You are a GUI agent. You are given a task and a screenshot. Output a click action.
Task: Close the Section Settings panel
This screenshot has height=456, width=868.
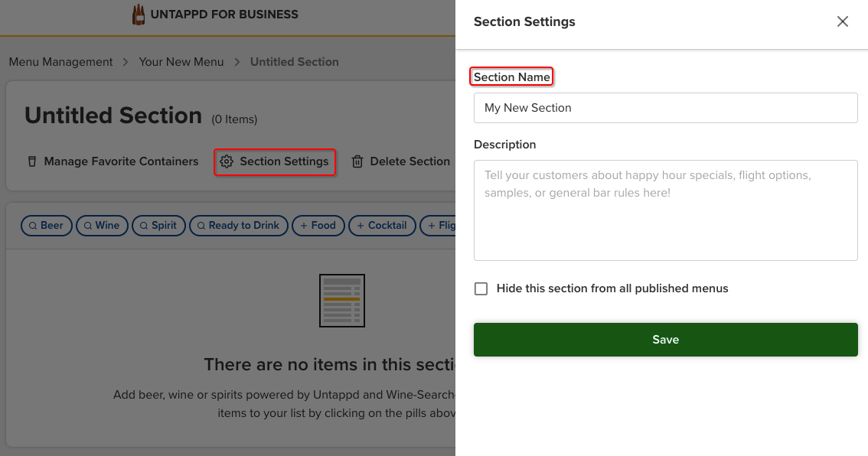tap(843, 21)
